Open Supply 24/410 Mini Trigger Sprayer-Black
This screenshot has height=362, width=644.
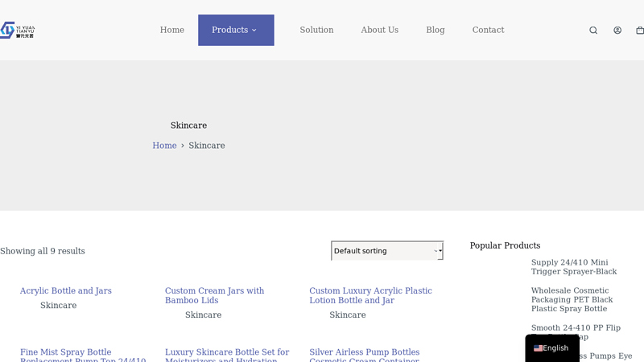[x=574, y=267]
